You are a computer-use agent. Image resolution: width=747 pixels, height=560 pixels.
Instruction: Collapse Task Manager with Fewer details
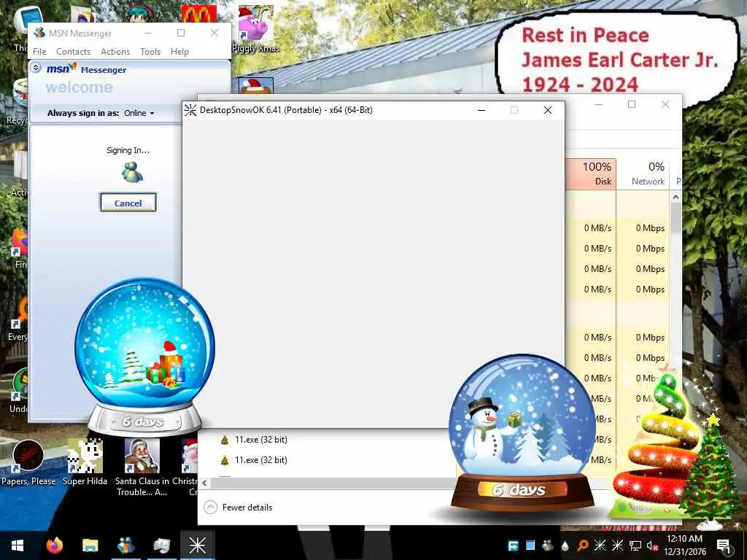click(238, 507)
